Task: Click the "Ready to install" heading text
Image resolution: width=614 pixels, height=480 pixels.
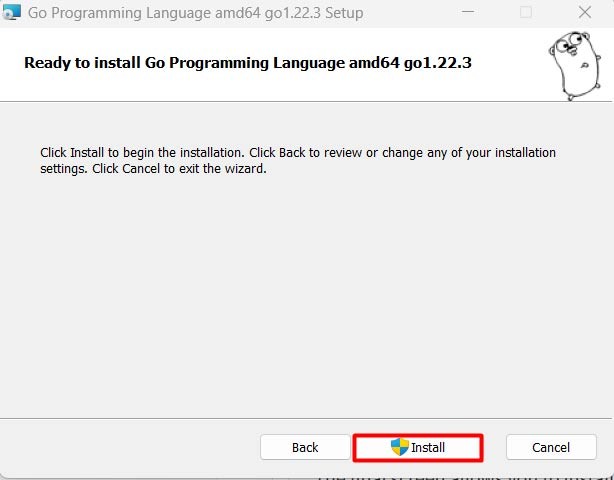Action: (x=247, y=62)
